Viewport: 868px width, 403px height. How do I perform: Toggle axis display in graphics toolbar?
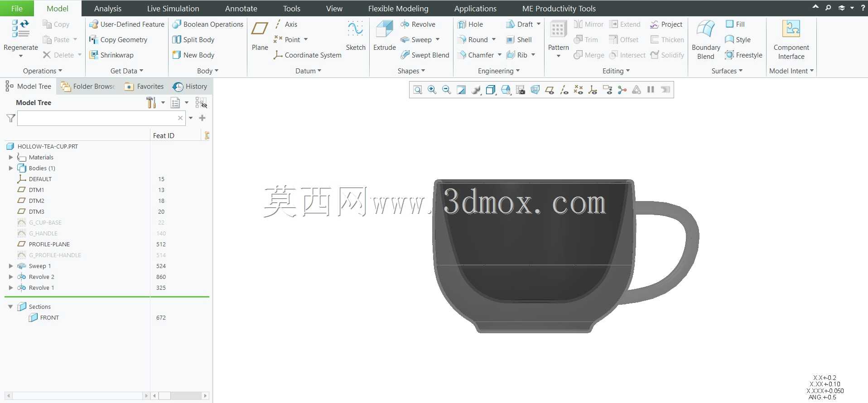coord(564,90)
